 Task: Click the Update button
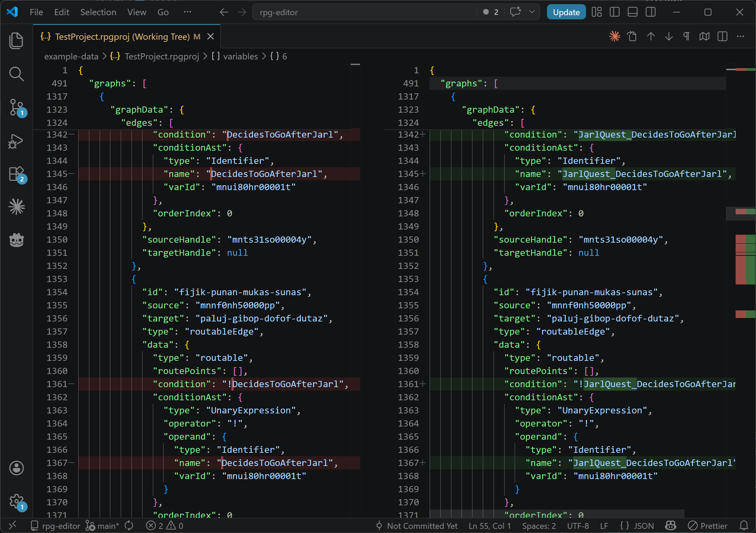click(x=566, y=12)
